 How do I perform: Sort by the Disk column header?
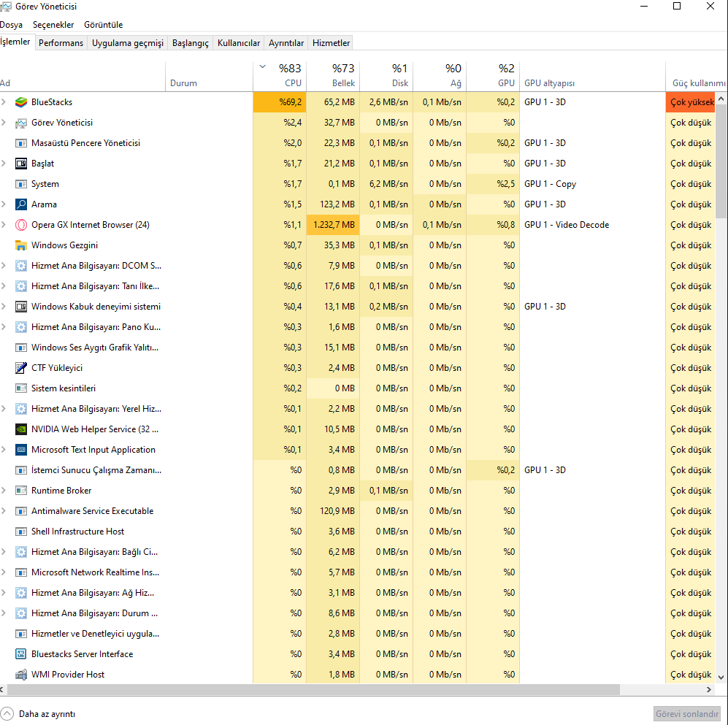click(x=386, y=76)
